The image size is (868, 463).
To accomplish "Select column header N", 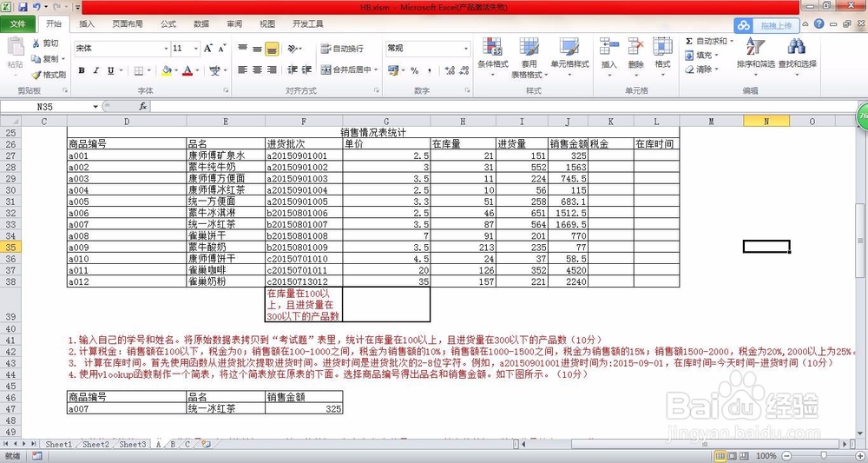I will tap(766, 122).
